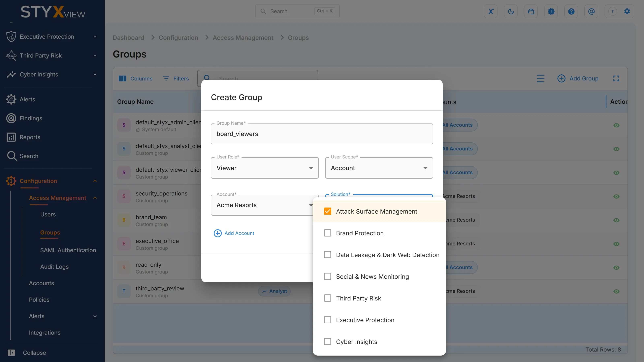Open user profile settings gear

tap(627, 11)
